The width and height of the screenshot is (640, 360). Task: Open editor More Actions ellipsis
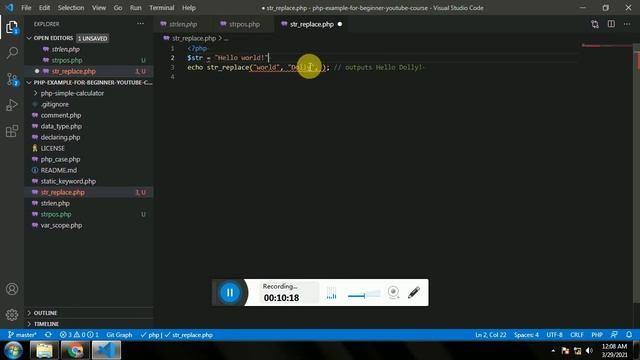tap(627, 24)
